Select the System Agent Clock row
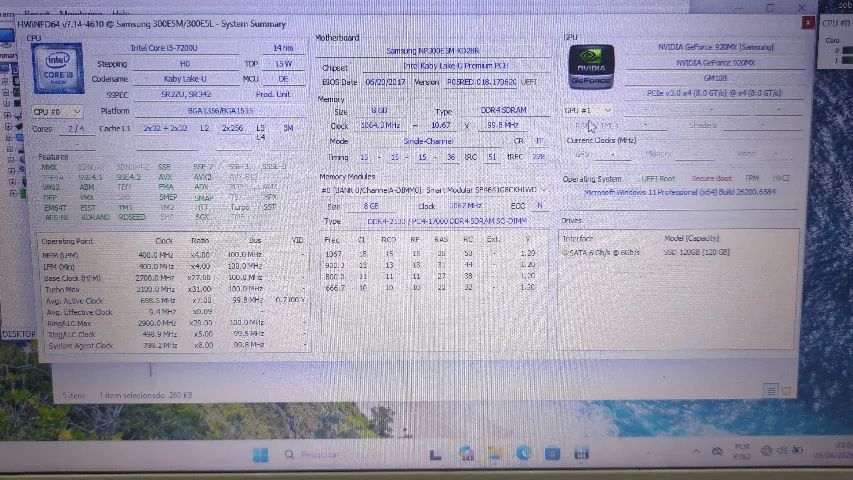853x480 pixels. tap(174, 346)
